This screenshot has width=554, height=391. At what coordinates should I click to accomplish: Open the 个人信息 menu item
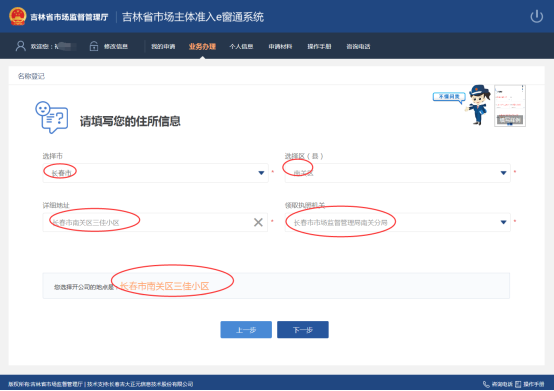tap(241, 46)
